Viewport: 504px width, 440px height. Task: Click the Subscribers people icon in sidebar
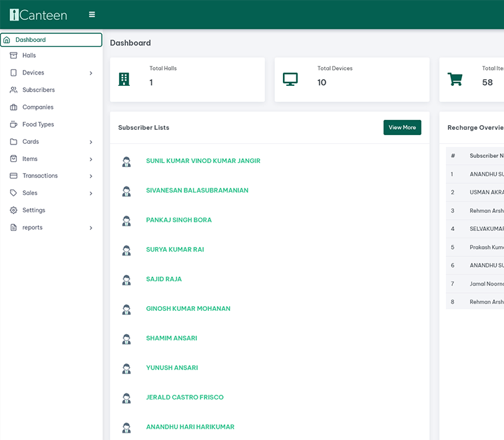tap(14, 90)
